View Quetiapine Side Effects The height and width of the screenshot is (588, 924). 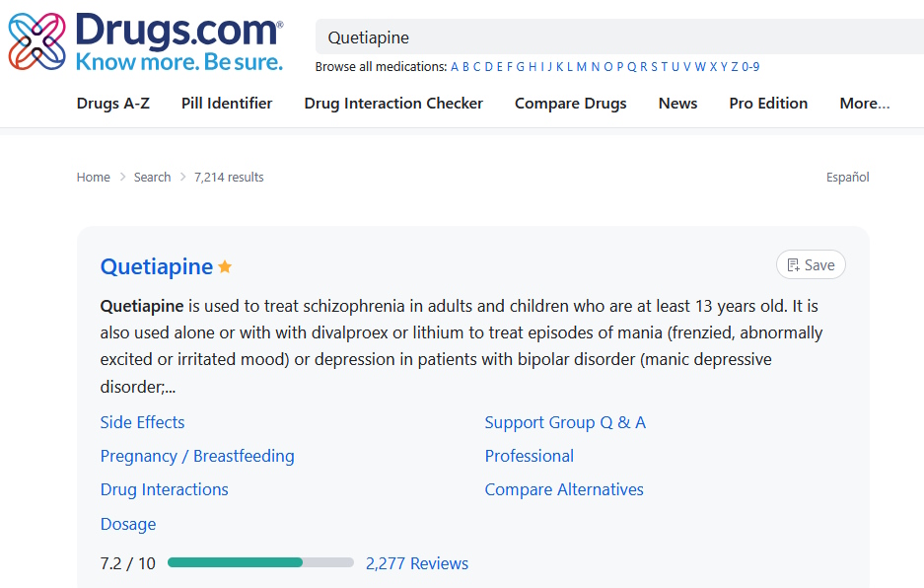pyautogui.click(x=142, y=422)
